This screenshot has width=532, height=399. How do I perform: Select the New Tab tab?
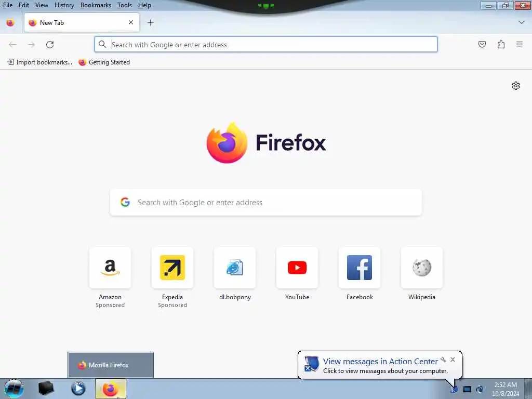click(82, 22)
